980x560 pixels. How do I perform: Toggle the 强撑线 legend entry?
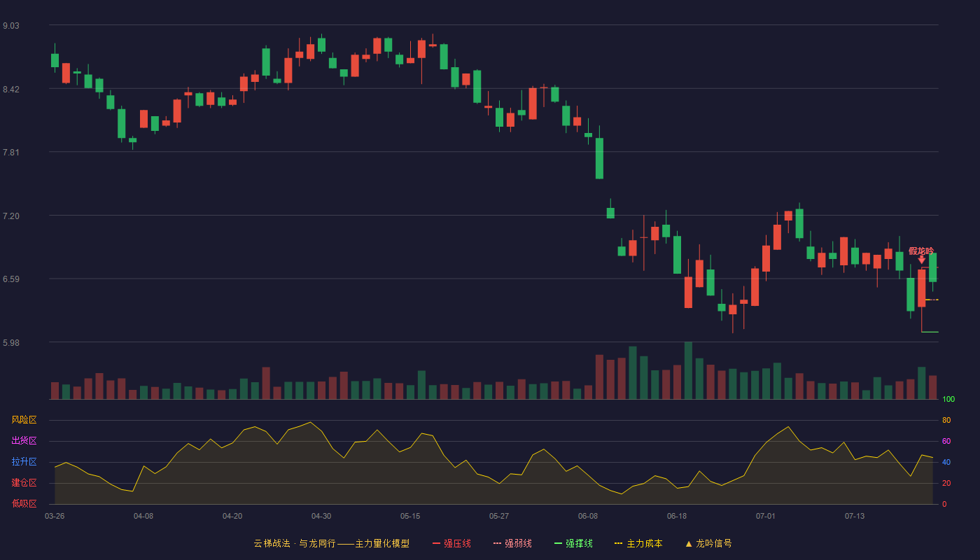click(573, 543)
